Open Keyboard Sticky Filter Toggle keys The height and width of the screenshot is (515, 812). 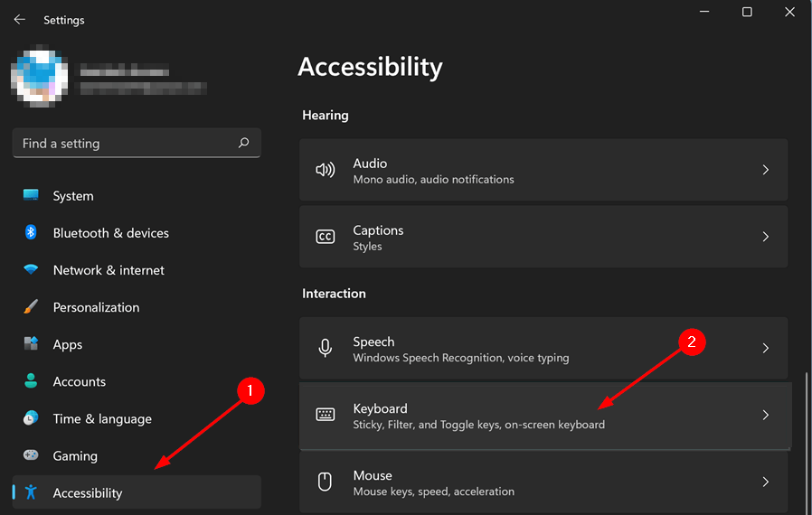(545, 416)
